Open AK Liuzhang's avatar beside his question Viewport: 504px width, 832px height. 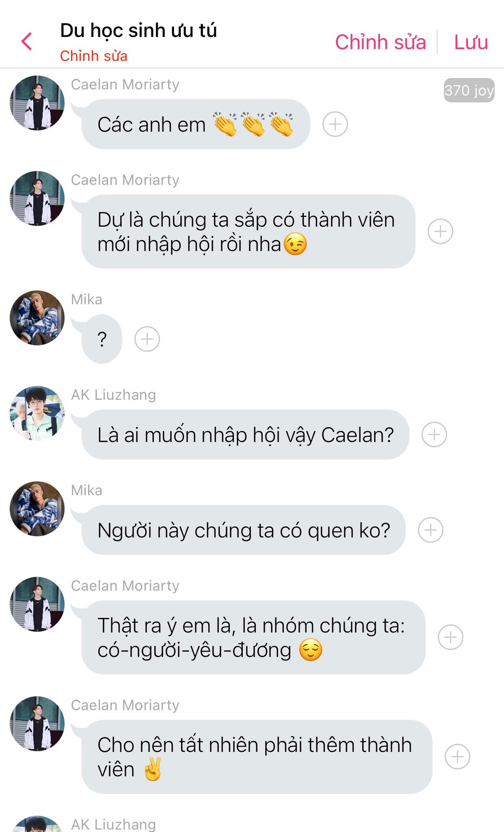(x=37, y=413)
